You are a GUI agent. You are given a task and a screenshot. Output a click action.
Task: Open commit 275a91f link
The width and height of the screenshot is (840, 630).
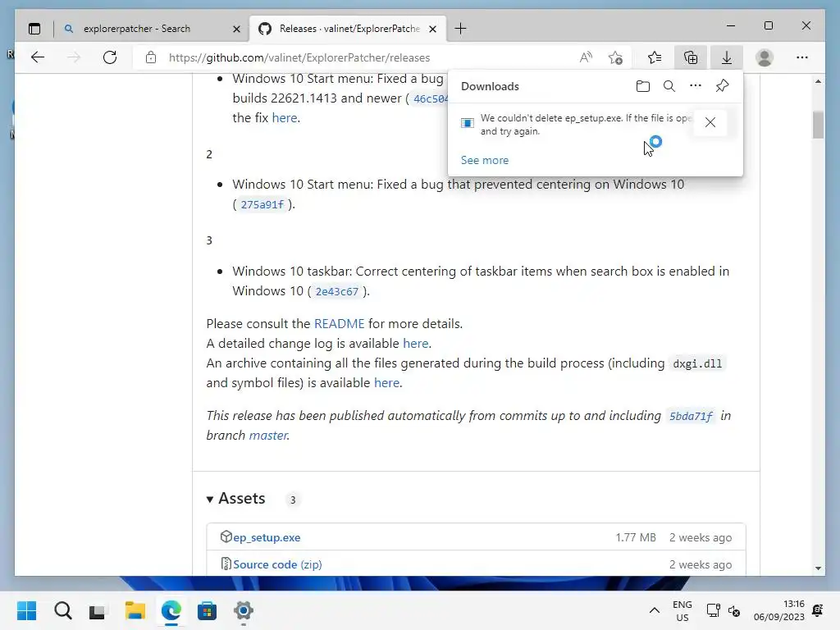(x=262, y=204)
